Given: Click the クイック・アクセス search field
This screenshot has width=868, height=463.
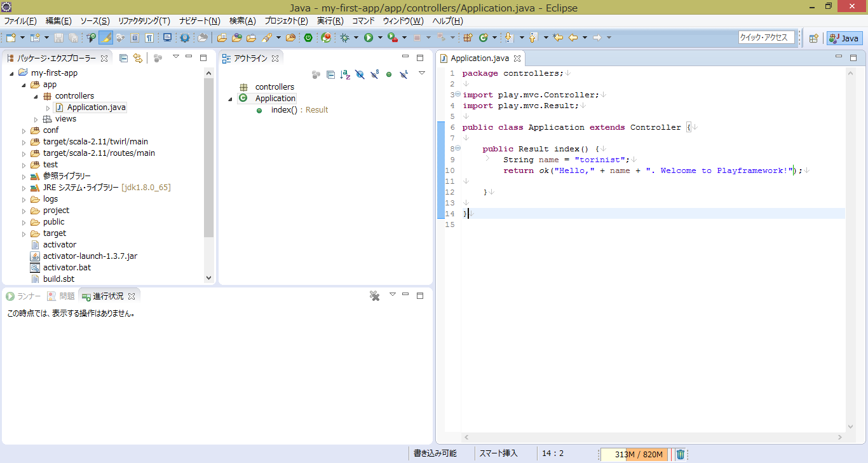Looking at the screenshot, I should (766, 38).
